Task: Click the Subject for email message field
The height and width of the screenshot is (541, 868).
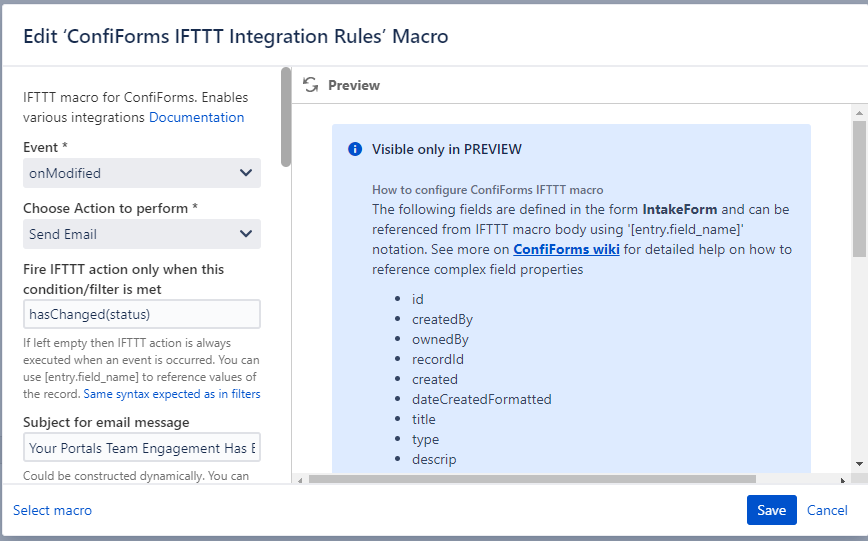Action: pos(142,448)
